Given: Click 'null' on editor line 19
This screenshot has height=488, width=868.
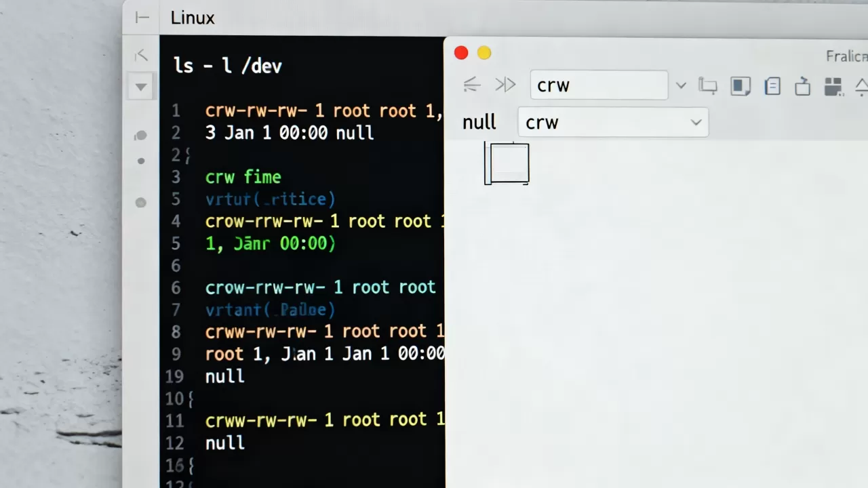Looking at the screenshot, I should point(225,376).
